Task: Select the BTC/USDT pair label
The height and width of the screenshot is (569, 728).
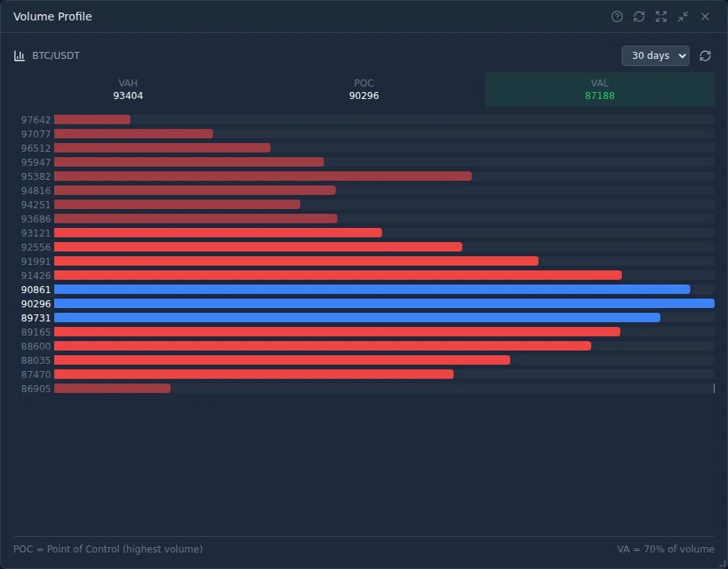Action: pyautogui.click(x=56, y=56)
